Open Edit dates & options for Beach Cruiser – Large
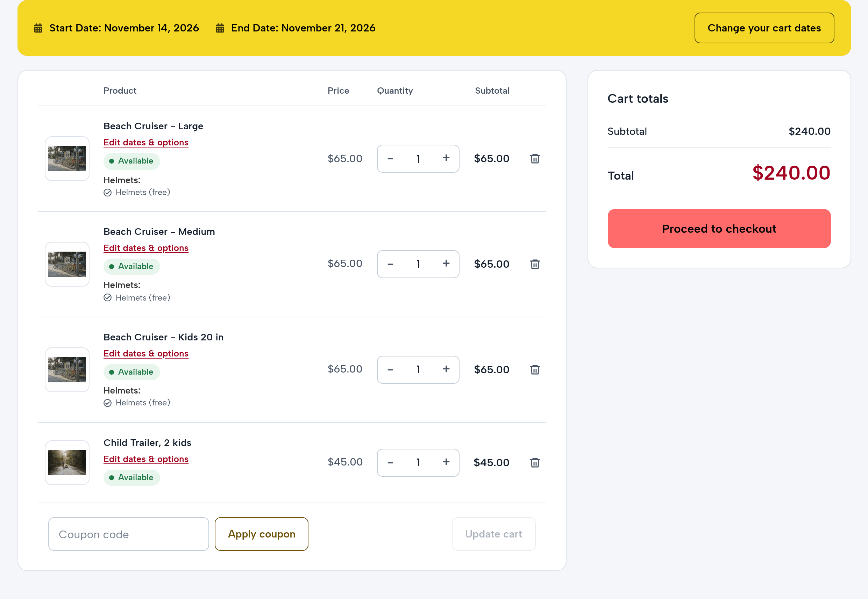 tap(146, 142)
